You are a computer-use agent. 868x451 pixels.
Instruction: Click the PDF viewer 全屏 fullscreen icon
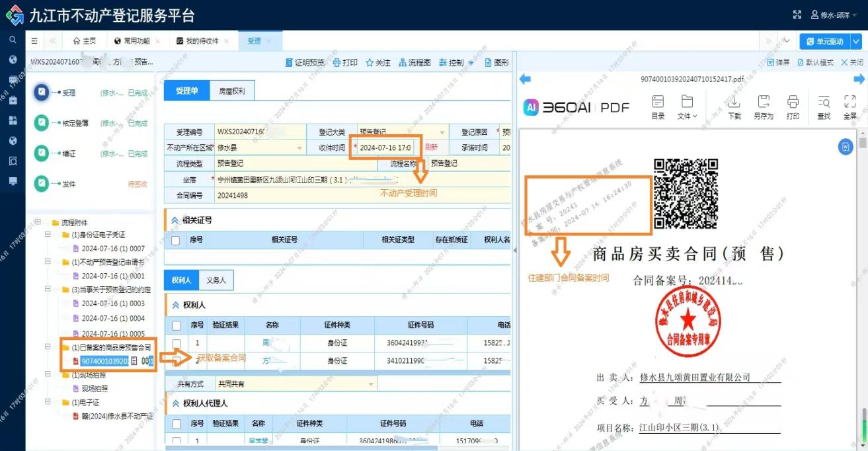(850, 108)
